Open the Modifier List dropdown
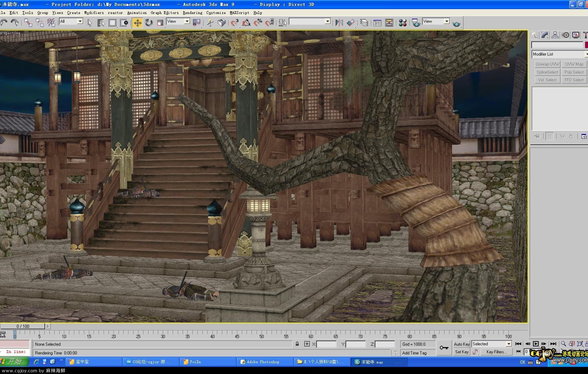 coord(560,54)
